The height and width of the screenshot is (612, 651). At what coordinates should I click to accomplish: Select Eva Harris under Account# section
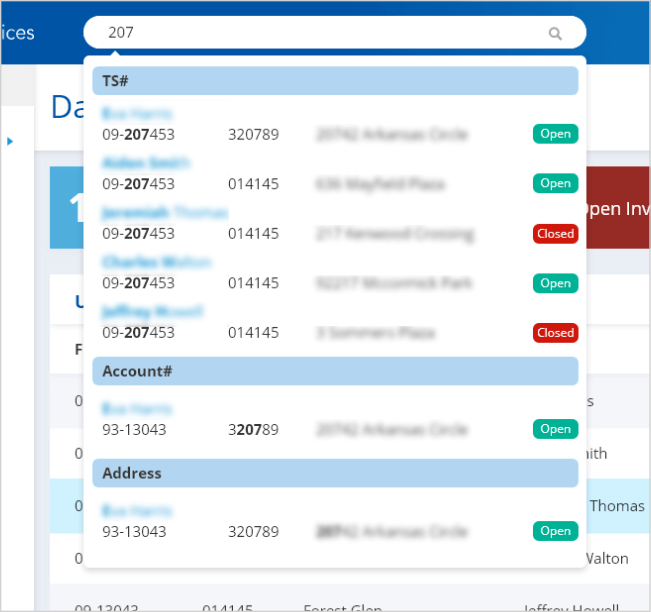(x=137, y=409)
